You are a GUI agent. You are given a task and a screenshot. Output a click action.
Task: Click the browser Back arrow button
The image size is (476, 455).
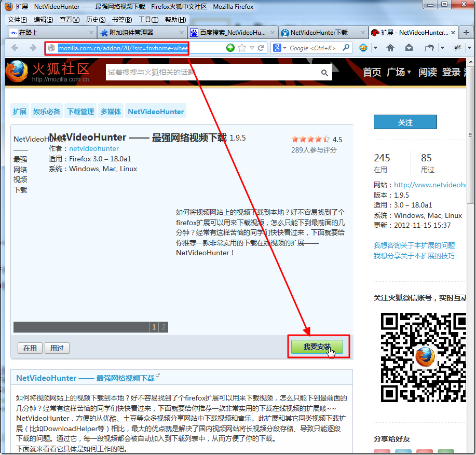[x=14, y=48]
